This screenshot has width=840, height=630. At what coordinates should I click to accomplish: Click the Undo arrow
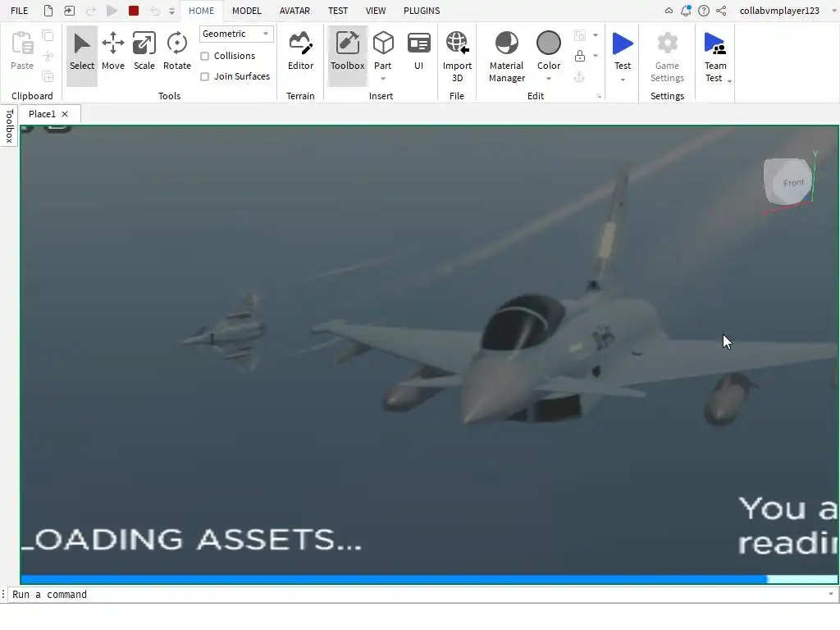point(155,11)
